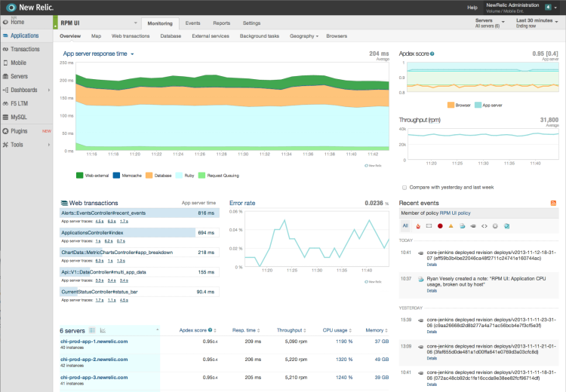The image size is (566, 392).
Task: Expand the Geography submenu
Action: coord(304,36)
